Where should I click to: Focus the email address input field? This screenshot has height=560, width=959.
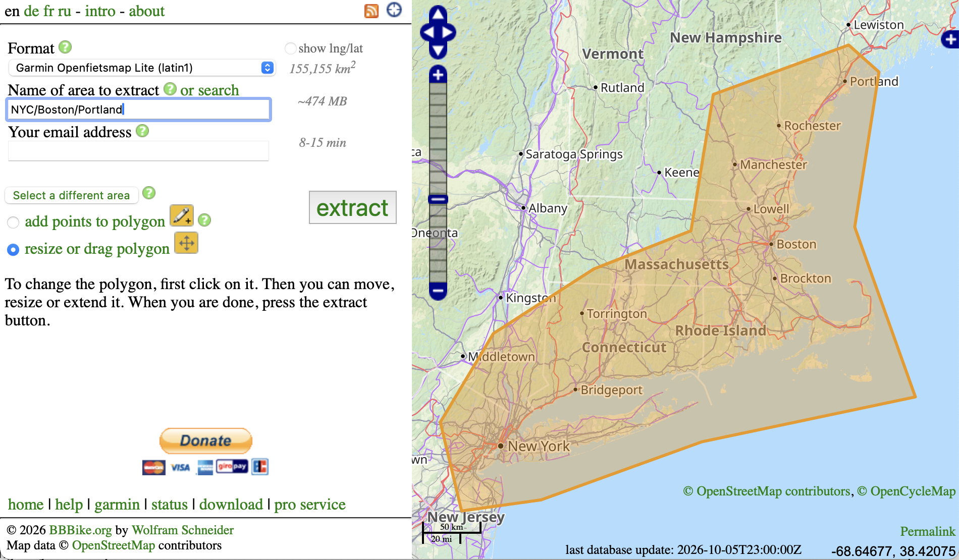coord(138,151)
